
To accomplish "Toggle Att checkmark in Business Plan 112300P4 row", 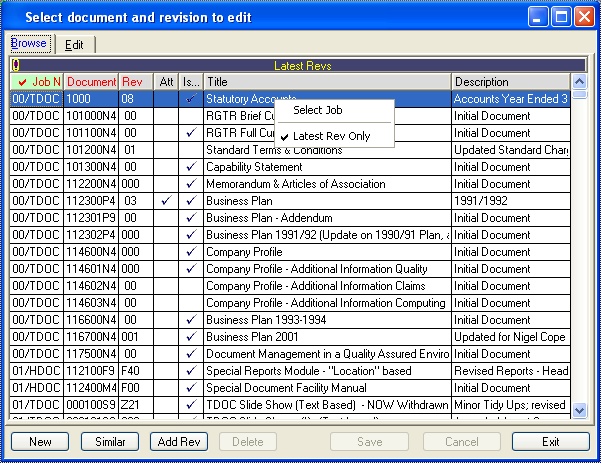I will click(x=166, y=200).
